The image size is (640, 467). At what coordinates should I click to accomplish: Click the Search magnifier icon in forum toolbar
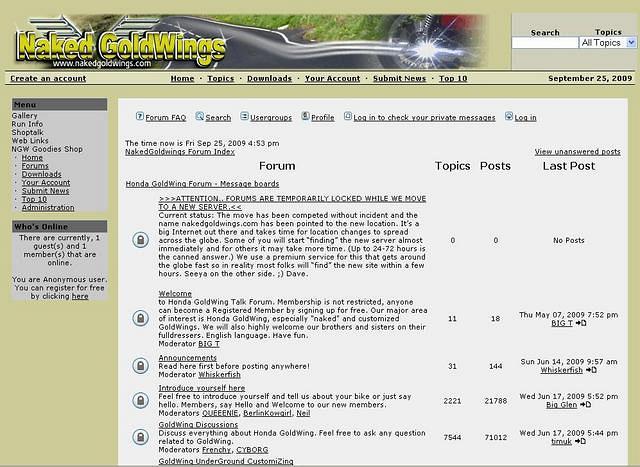(x=199, y=116)
